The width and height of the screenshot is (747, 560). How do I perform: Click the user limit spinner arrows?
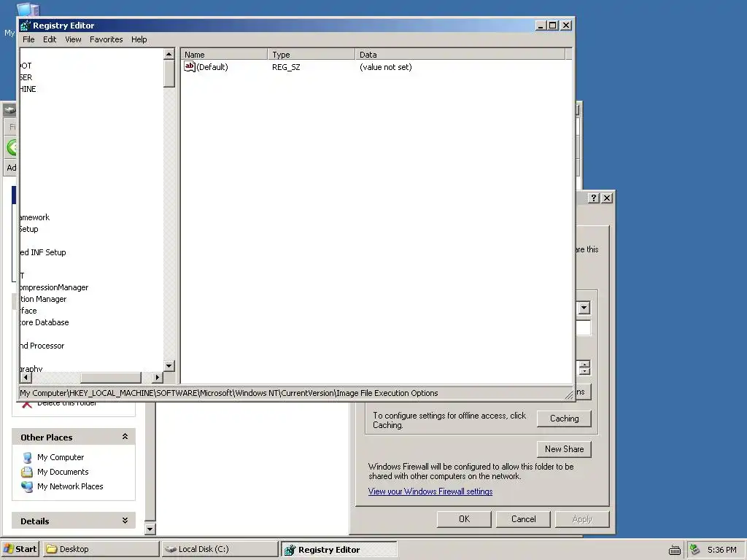coord(584,367)
